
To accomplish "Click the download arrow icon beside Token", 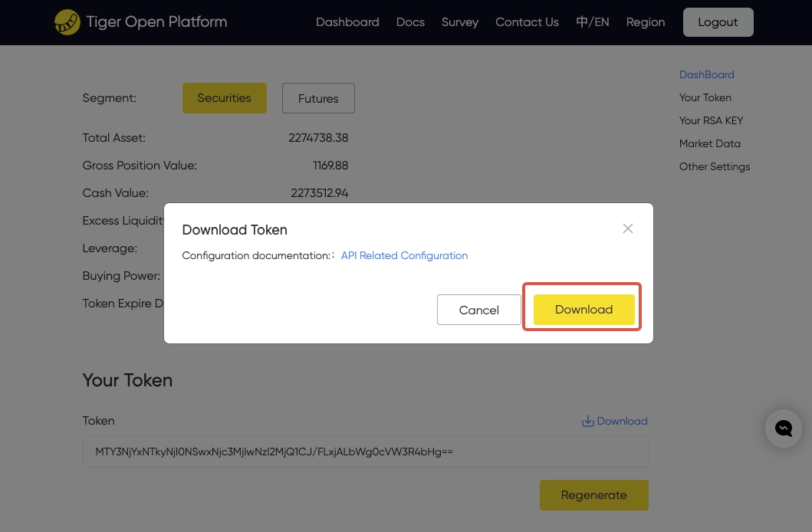I will [x=588, y=422].
